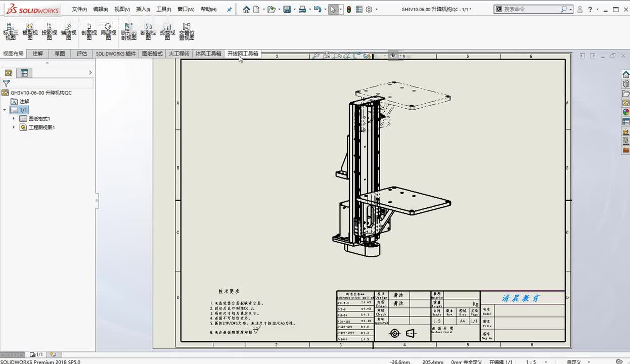This screenshot has width=630, height=364.
Task: Open 工具 (Tools) menu
Action: [164, 9]
